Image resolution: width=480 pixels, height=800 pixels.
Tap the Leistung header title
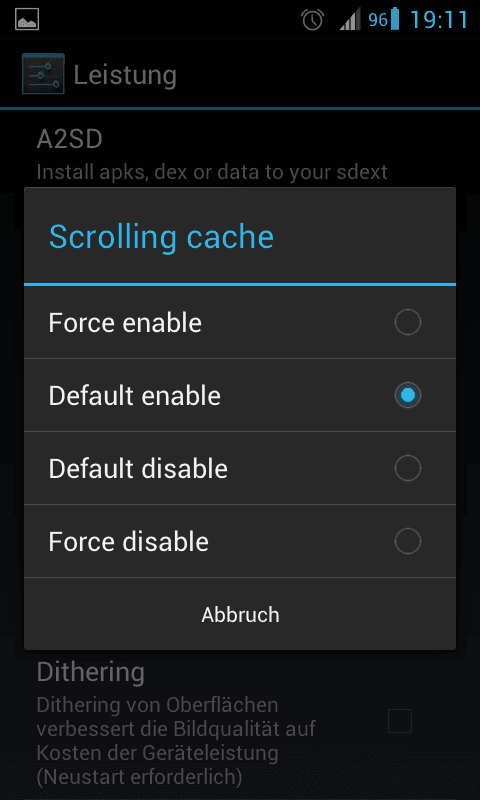[125, 76]
